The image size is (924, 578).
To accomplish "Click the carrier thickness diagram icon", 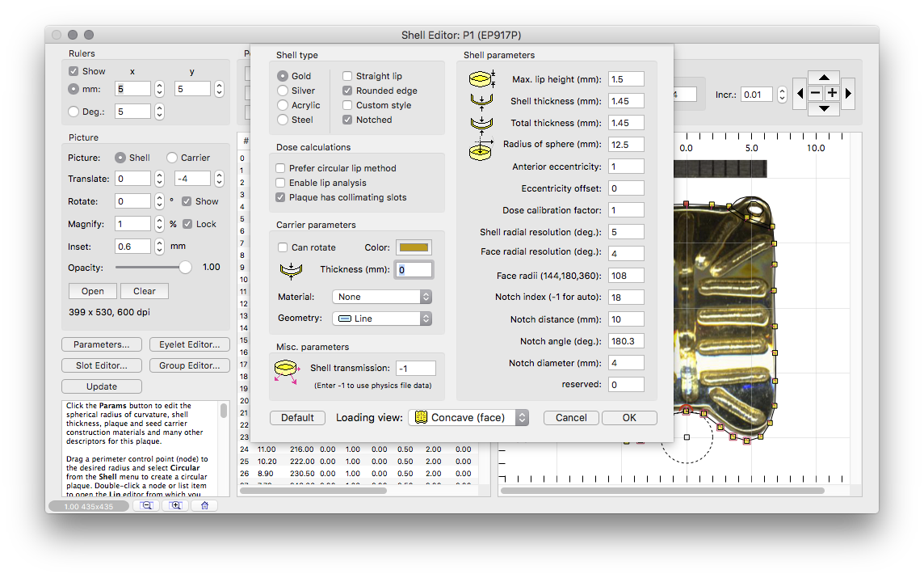I will coord(291,270).
